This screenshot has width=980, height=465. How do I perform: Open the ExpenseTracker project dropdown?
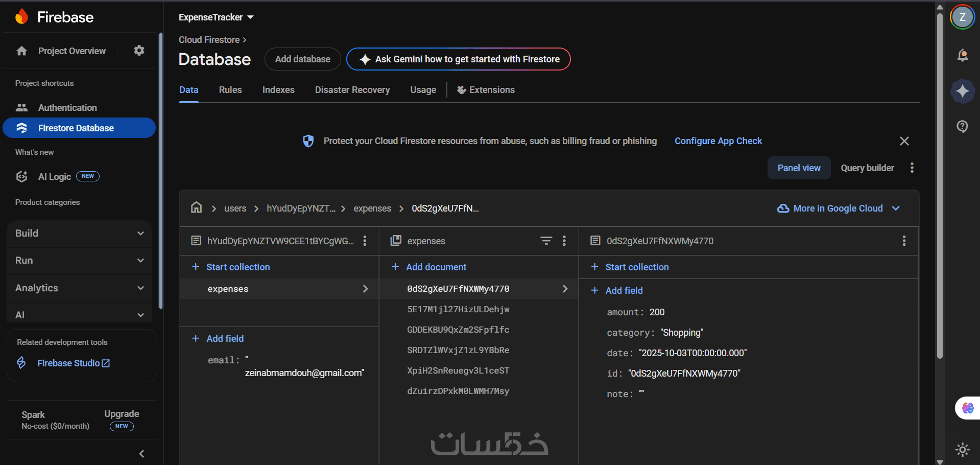coord(216,17)
